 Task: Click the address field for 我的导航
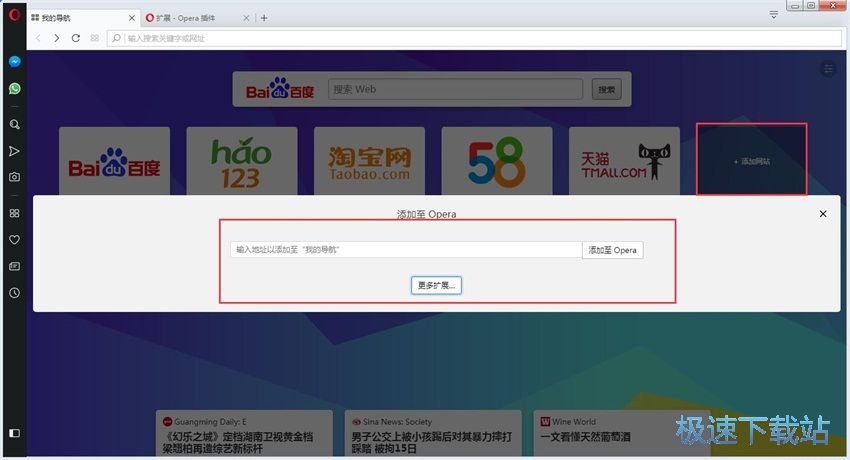(x=406, y=250)
